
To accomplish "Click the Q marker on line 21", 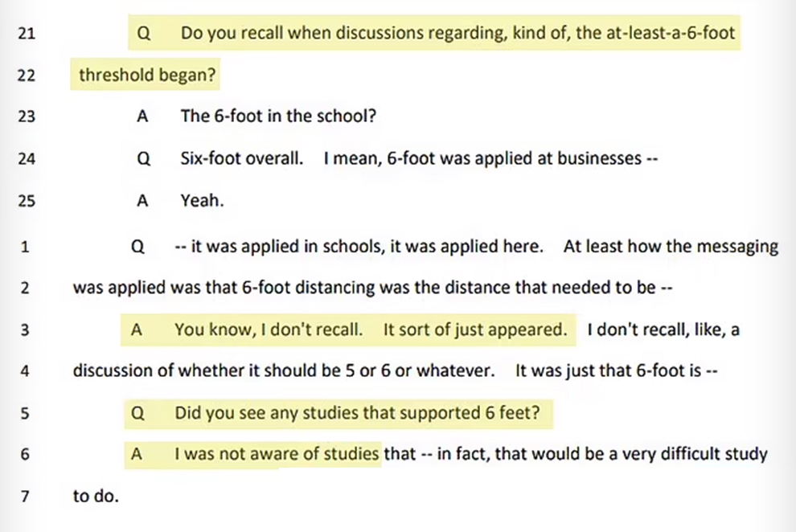I will tap(144, 34).
